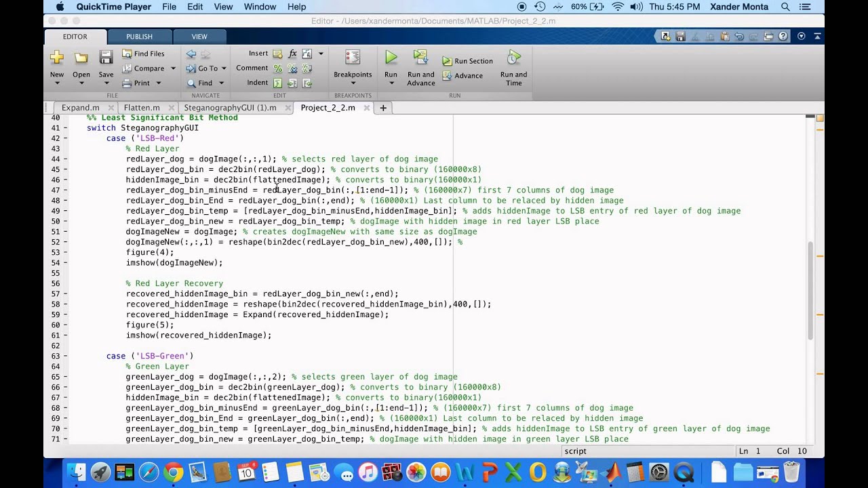Screen dimensions: 868x488
Task: Click the increase indent icon
Action: tap(292, 83)
